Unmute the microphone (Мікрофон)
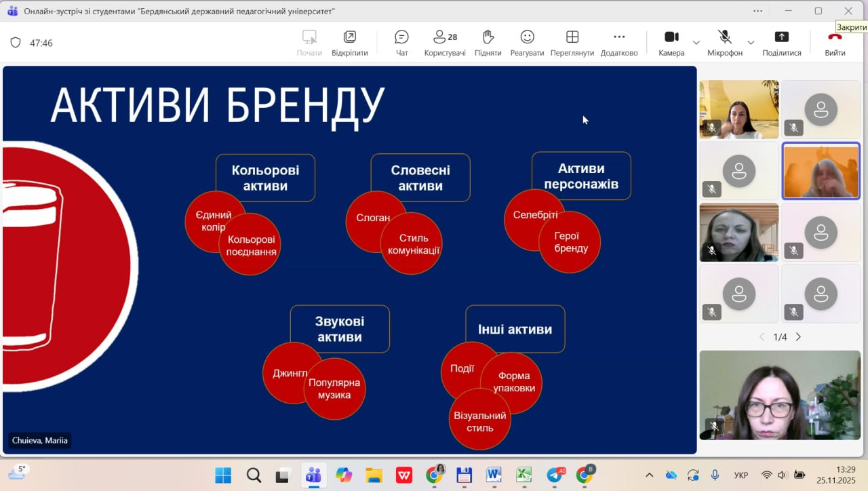 click(724, 43)
